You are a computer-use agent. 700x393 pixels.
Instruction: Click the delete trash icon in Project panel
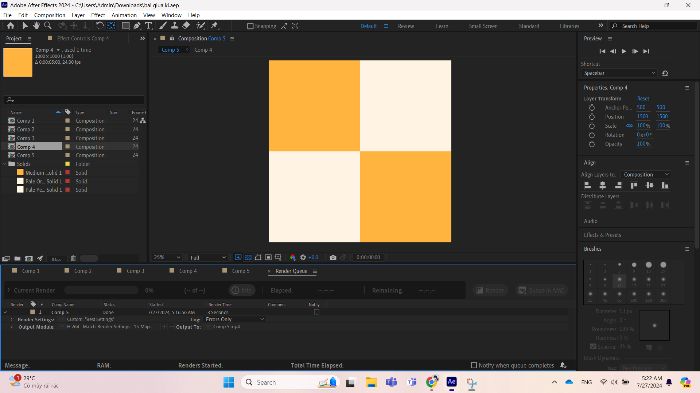(x=73, y=258)
